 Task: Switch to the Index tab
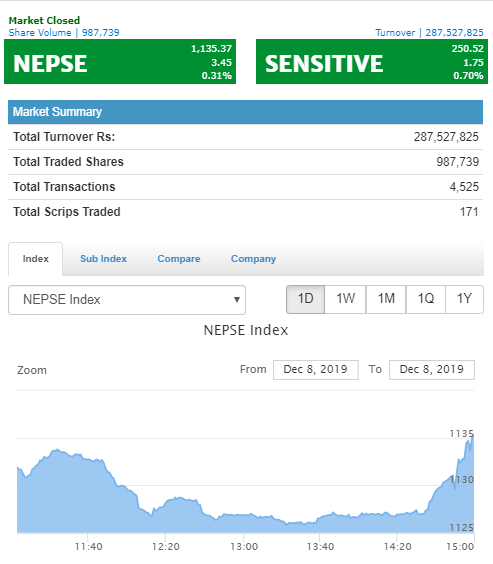[x=36, y=259]
